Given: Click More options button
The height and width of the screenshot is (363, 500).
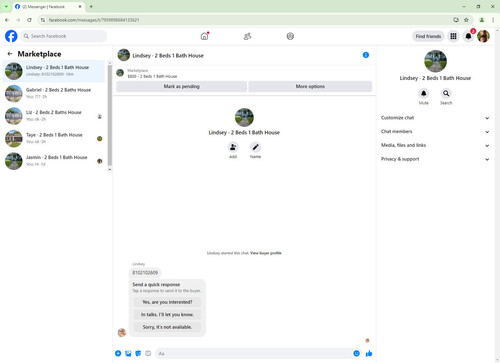Looking at the screenshot, I should 310,86.
